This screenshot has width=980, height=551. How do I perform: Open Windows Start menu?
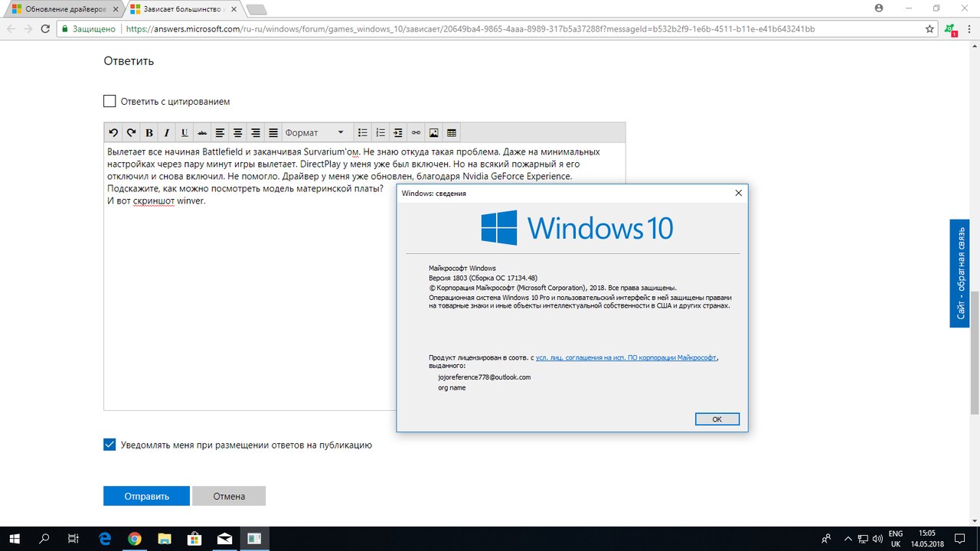coord(15,539)
